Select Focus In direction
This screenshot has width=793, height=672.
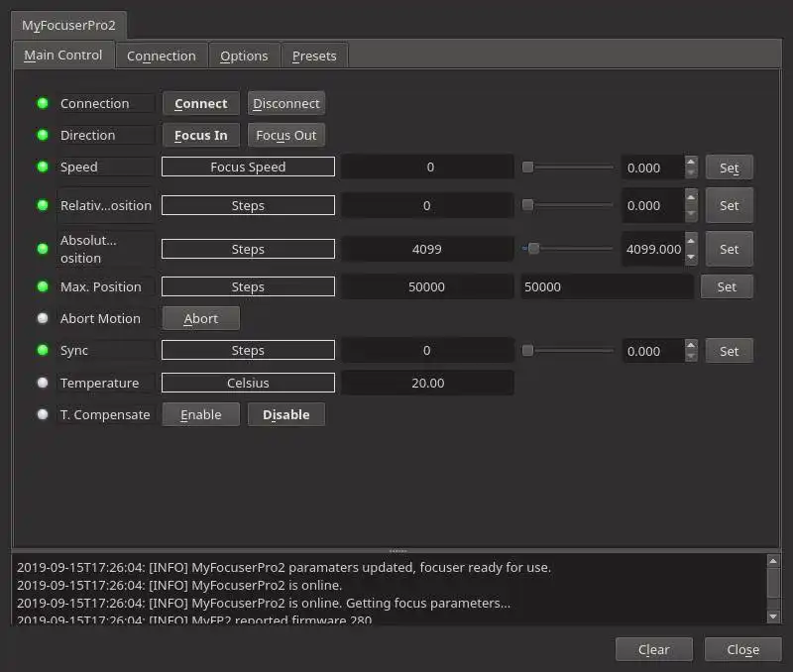pyautogui.click(x=201, y=136)
